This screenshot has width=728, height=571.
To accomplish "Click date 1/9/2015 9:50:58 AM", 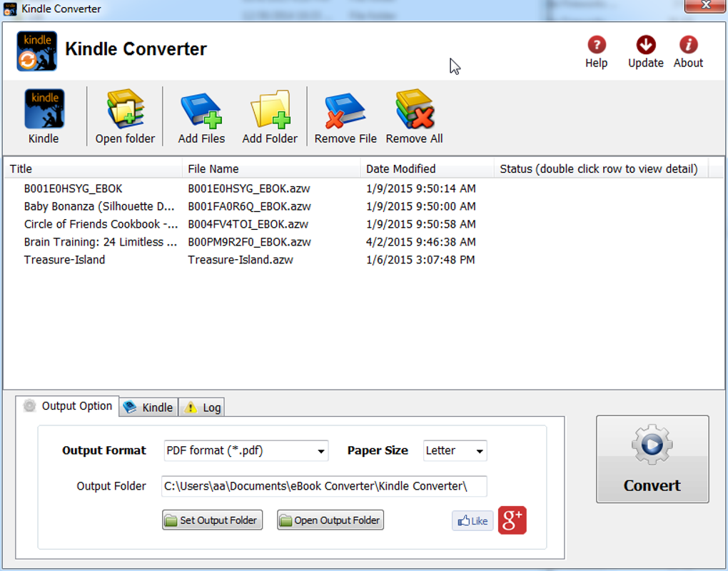I will point(420,223).
